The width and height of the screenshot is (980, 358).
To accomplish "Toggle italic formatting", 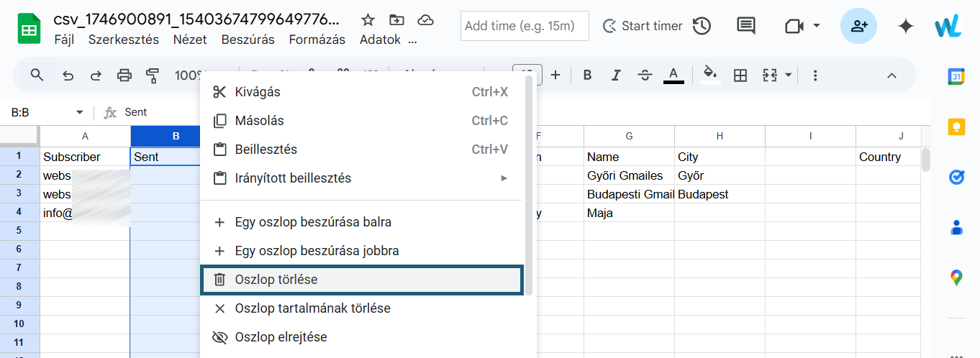I will pos(616,75).
